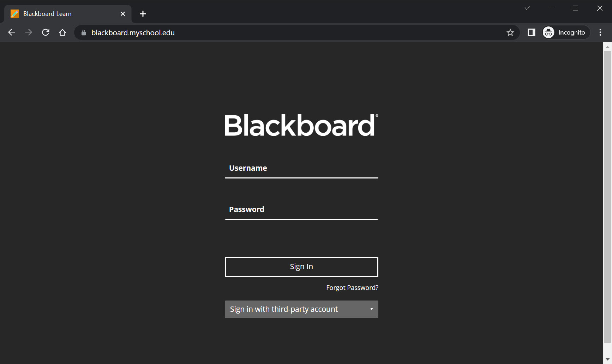Reload the Blackboard login page
This screenshot has height=364, width=612.
45,32
